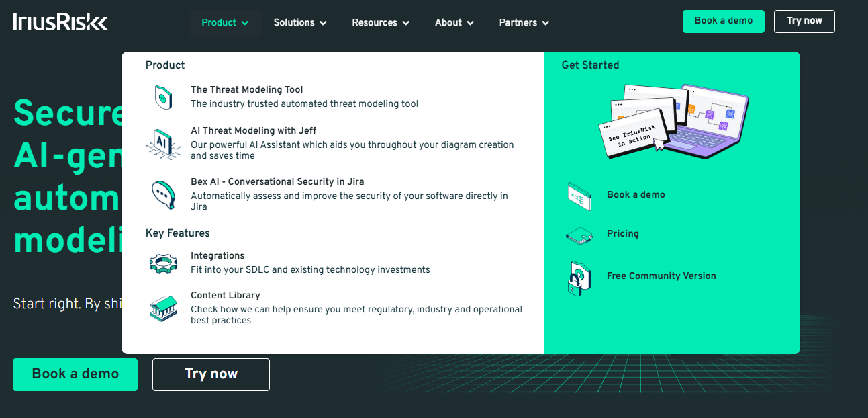This screenshot has width=868, height=418.
Task: Visit the Content Library page
Action: tap(226, 295)
